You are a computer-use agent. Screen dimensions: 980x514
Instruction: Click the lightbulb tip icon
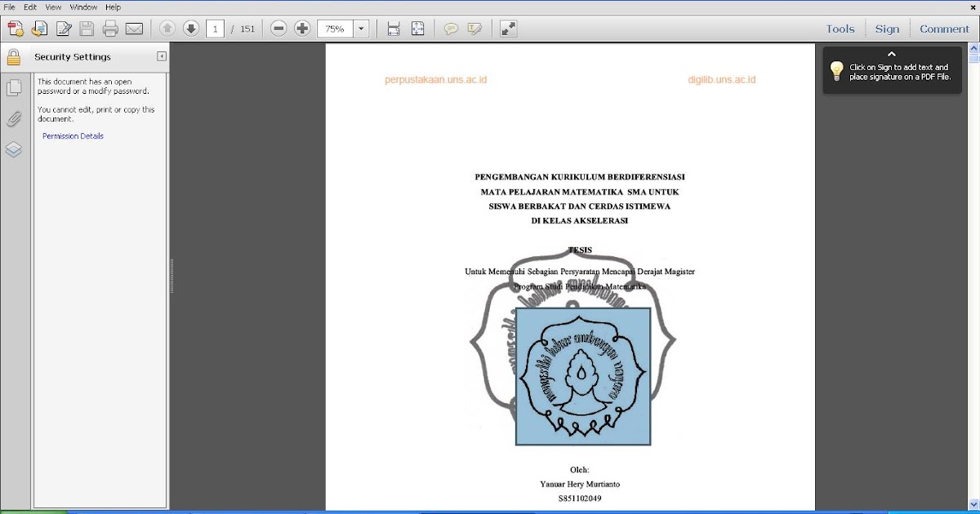(x=836, y=71)
